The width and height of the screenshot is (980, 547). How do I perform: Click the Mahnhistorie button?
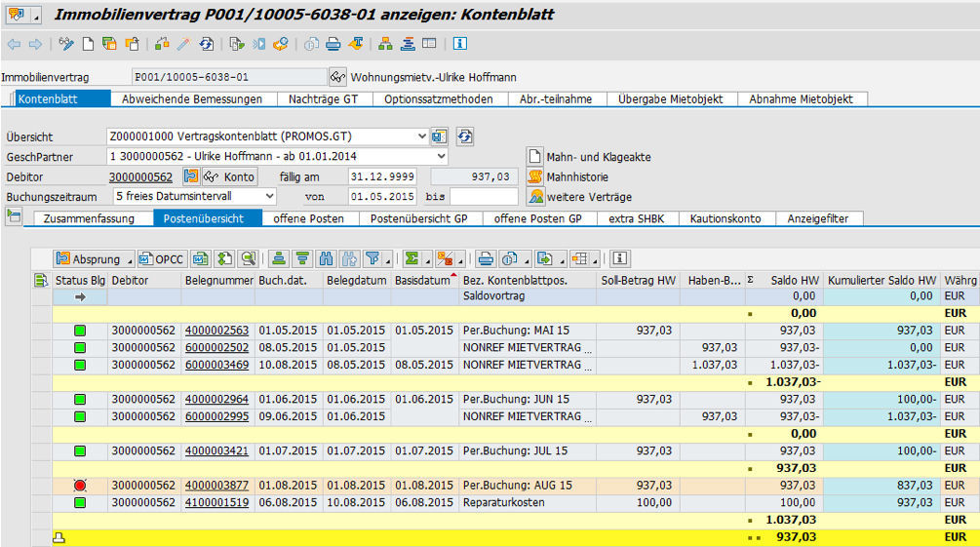[577, 176]
